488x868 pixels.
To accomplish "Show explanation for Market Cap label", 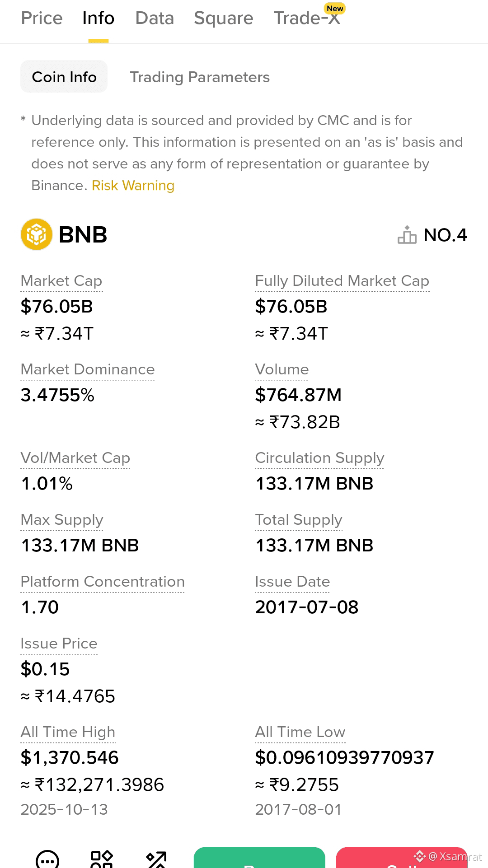I will [61, 281].
